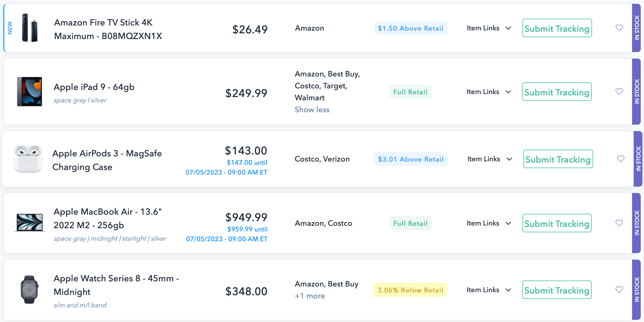The width and height of the screenshot is (644, 322).
Task: Toggle heart favorite for MacBook Air
Action: pos(619,223)
